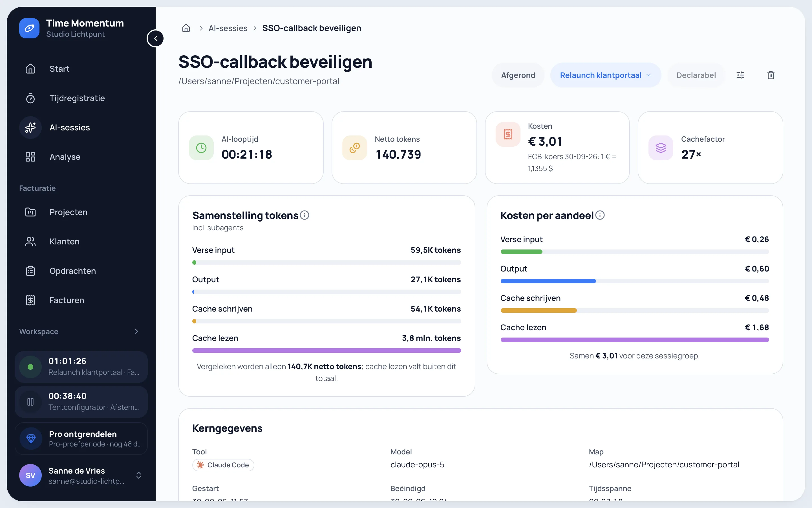Click the Cache schrijven orange cost bar
The height and width of the screenshot is (508, 812).
539,310
